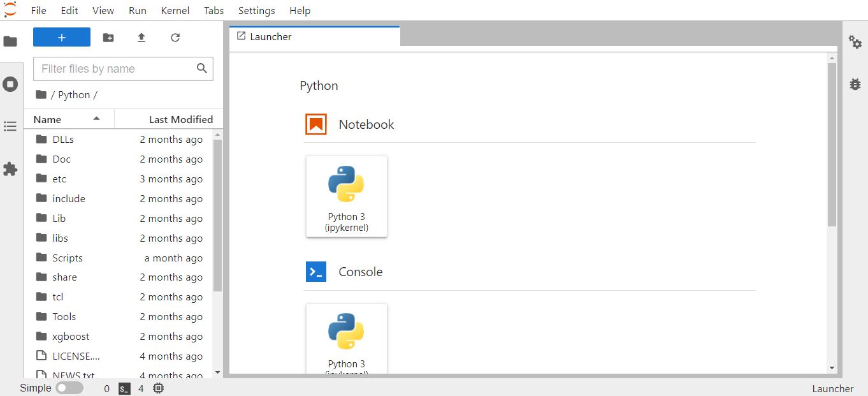Switch to the Launcher tab
This screenshot has width=868, height=396.
click(270, 36)
